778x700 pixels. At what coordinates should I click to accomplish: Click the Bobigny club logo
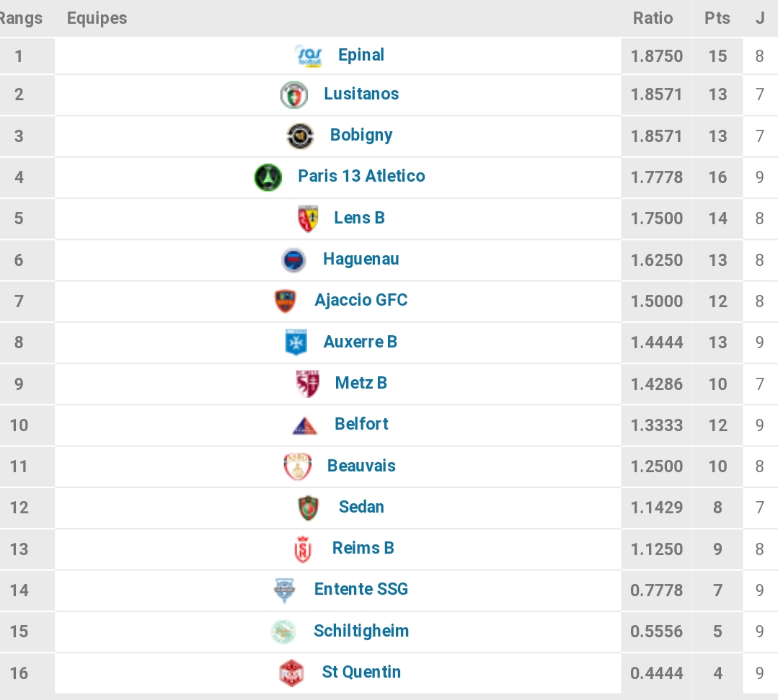[x=300, y=136]
